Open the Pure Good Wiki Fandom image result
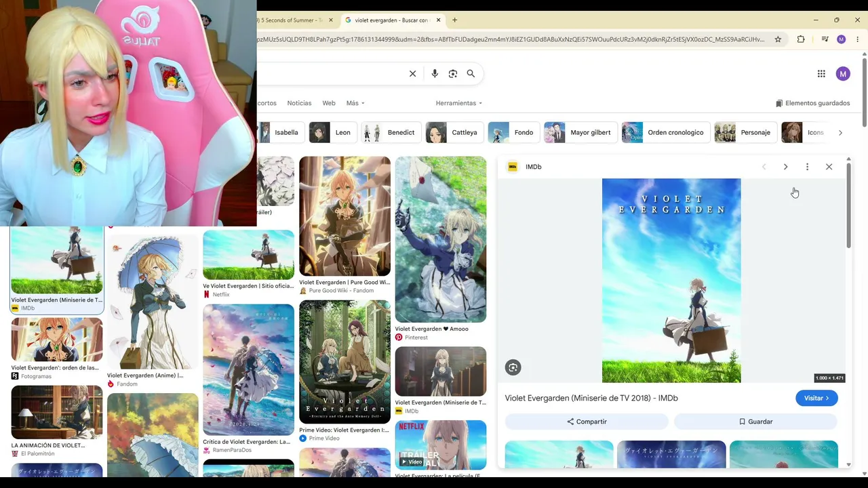This screenshot has height=488, width=868. click(344, 216)
